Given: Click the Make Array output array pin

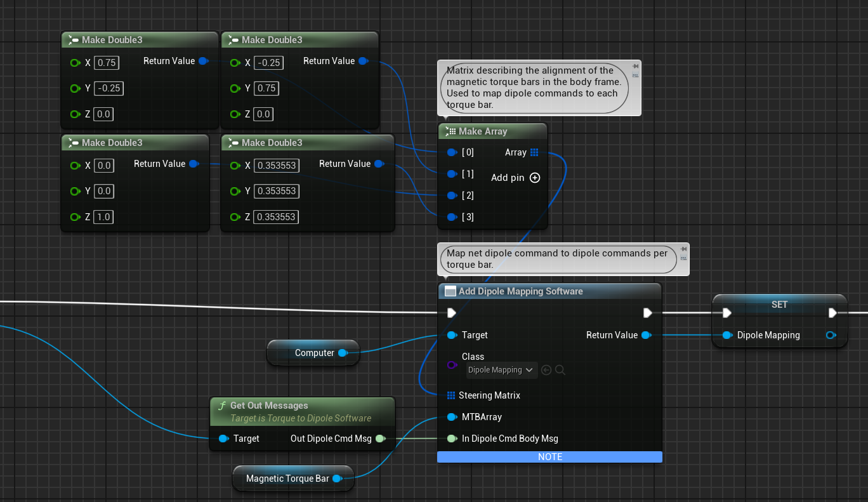Looking at the screenshot, I should pos(534,152).
